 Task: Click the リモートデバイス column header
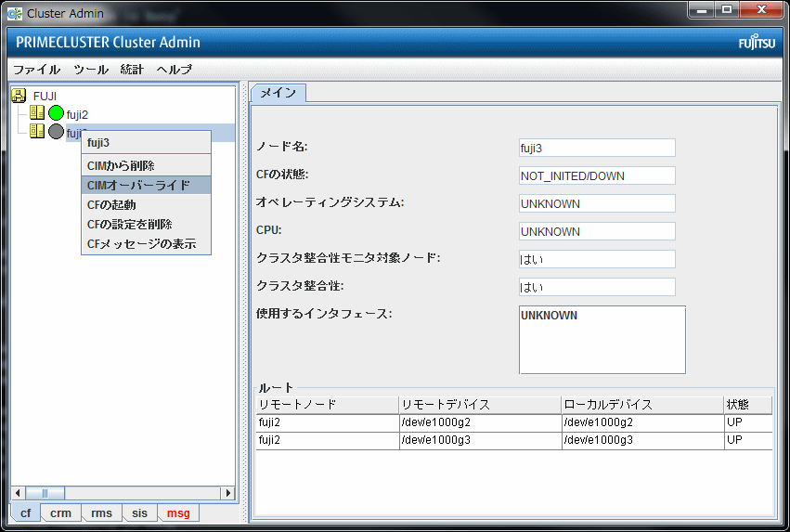tap(480, 405)
